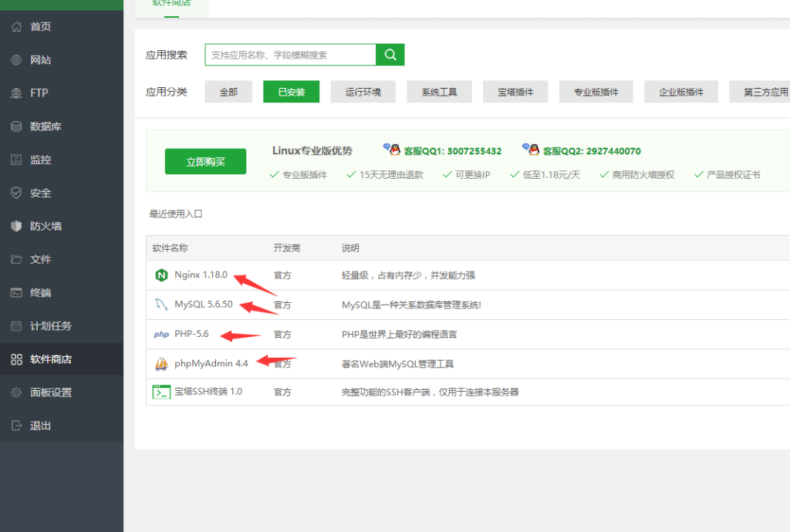This screenshot has height=532, width=790.
Task: Click the MySQL 5.6.50 icon
Action: (160, 305)
